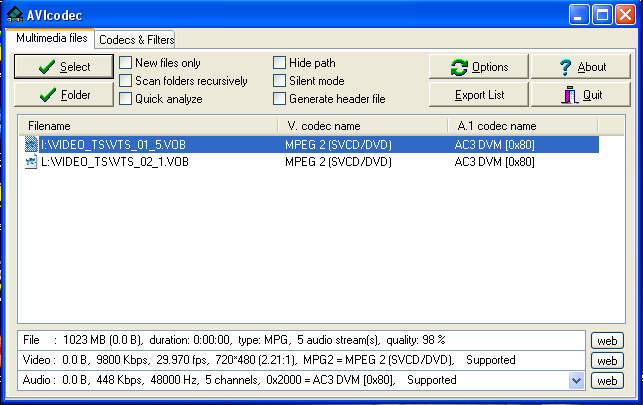The width and height of the screenshot is (643, 405).
Task: Click the file icon of VTS_02_1.VOB
Action: point(31,162)
